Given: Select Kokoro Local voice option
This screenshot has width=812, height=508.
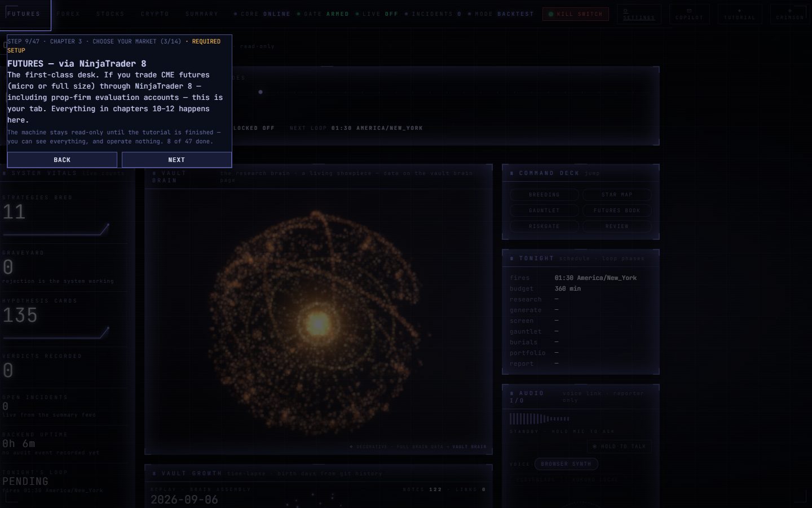Looking at the screenshot, I should 595,480.
